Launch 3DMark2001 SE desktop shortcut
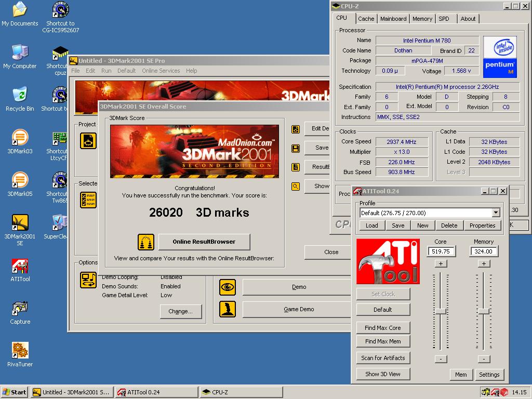The width and height of the screenshot is (532, 399). pyautogui.click(x=20, y=230)
